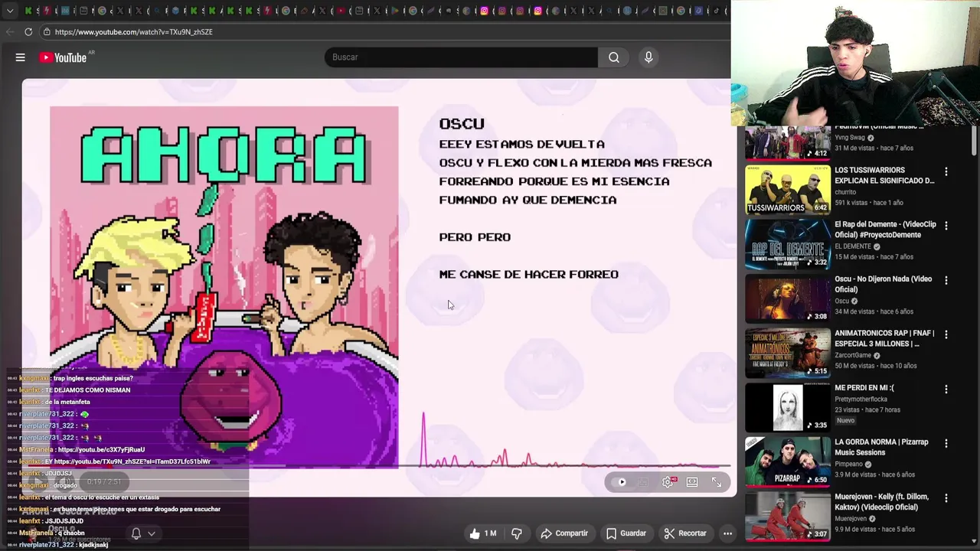Open the ME PERDI EN MI 3:35 thumbnail
This screenshot has height=551, width=980.
click(x=788, y=407)
